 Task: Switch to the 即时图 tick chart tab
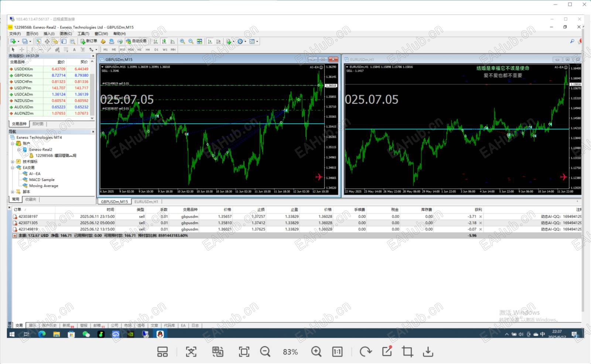pos(38,124)
